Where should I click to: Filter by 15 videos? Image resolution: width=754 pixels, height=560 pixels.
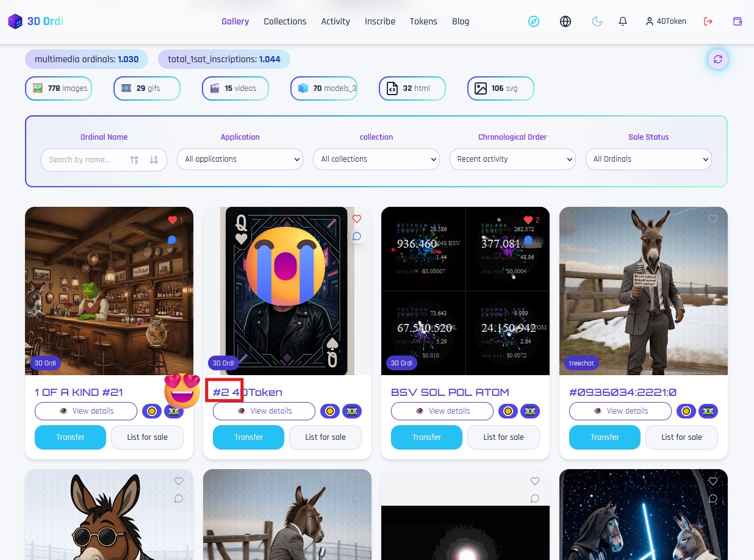[235, 88]
